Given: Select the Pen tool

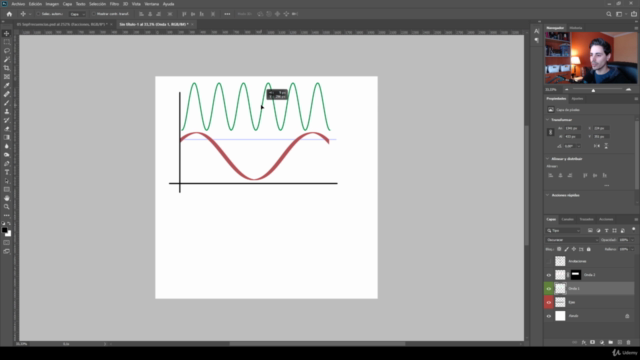Looking at the screenshot, I should [7, 163].
